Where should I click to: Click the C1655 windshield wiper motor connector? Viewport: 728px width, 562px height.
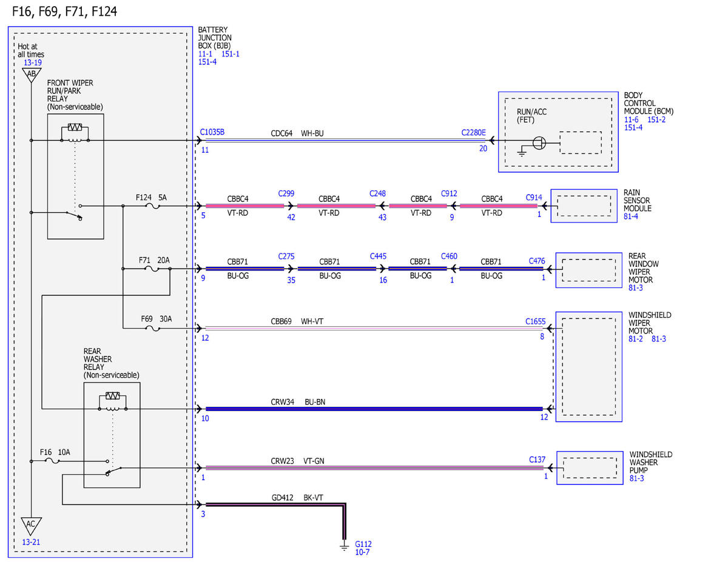click(x=535, y=321)
